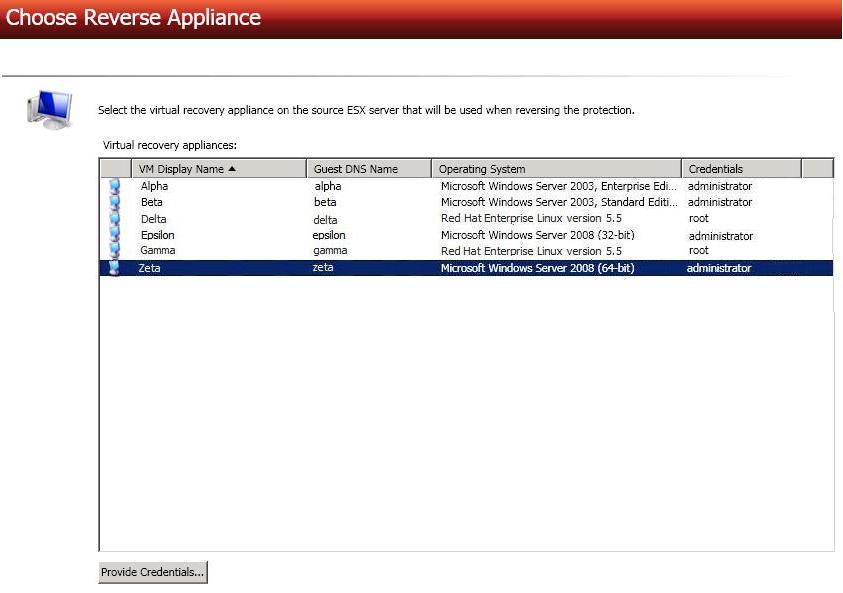Sort by Guest DNS Name column header
This screenshot has width=843, height=593.
point(369,169)
